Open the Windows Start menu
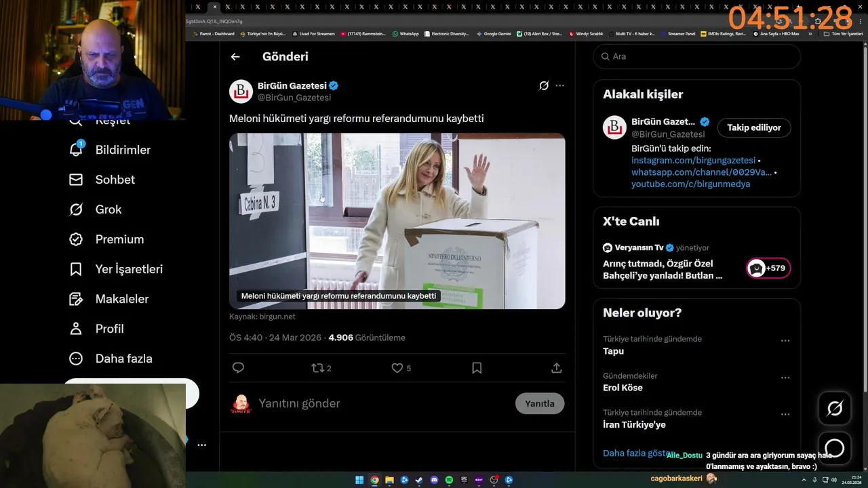 tap(359, 480)
